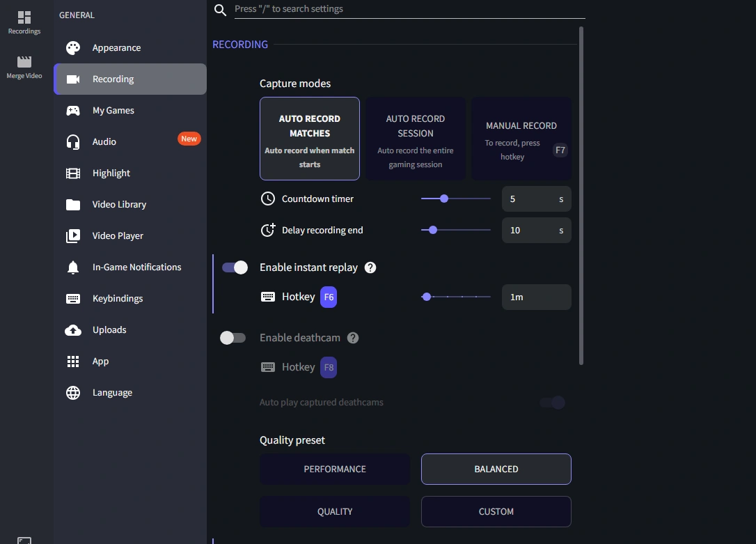Disable instant replay toggle
This screenshot has height=544, width=756.
click(x=233, y=267)
